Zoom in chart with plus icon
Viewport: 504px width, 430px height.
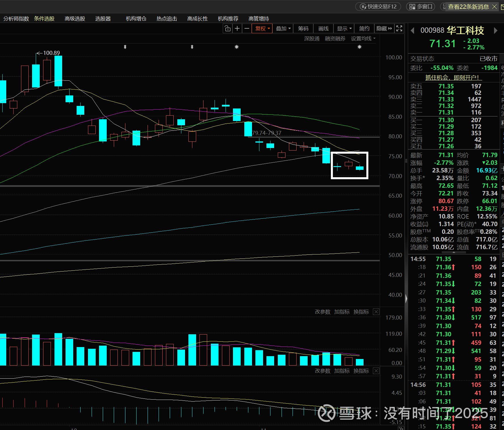pyautogui.click(x=237, y=28)
